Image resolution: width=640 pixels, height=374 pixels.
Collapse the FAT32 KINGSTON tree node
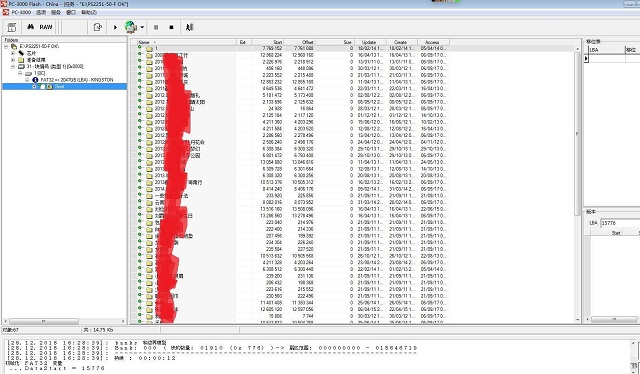(x=27, y=80)
